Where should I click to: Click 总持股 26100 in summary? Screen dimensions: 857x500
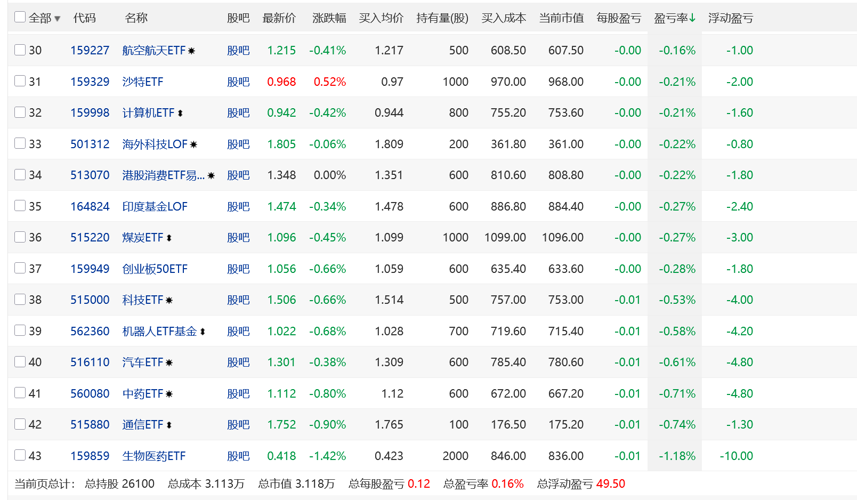[138, 484]
